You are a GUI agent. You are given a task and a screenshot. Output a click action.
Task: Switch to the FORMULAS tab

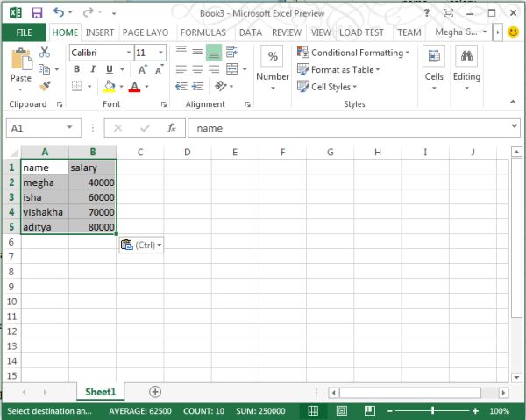coord(203,32)
